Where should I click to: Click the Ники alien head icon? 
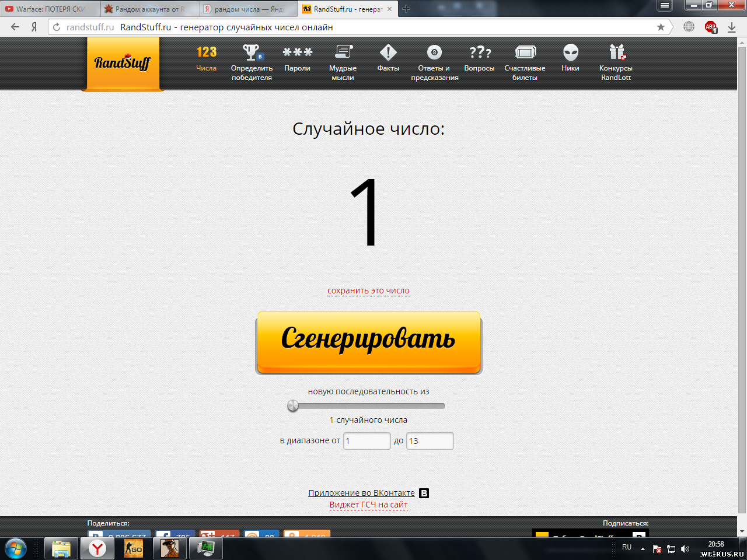coord(571,52)
